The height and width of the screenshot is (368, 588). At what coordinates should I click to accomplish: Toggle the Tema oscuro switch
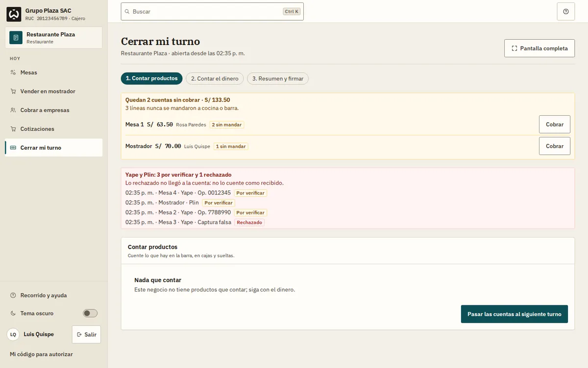click(90, 313)
